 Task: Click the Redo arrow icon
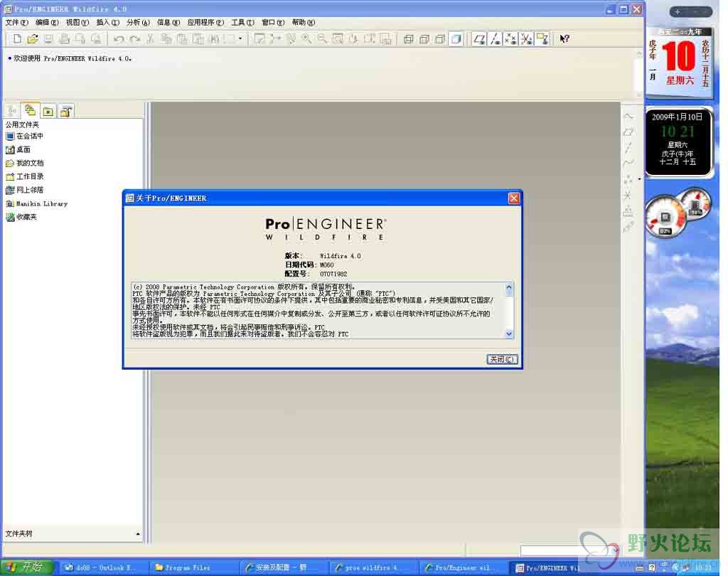(x=134, y=39)
